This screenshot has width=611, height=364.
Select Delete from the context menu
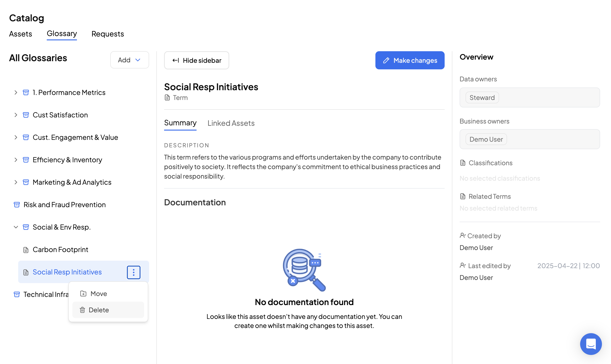click(99, 310)
